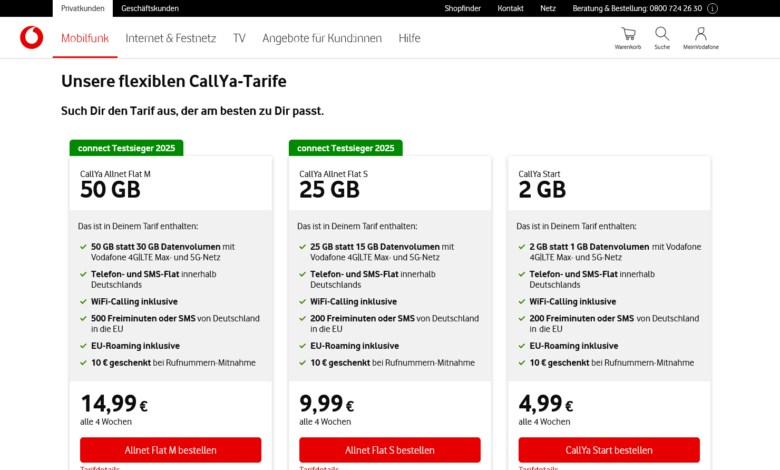Click connect Testsieger 2025 badge on Flat M

tap(126, 148)
